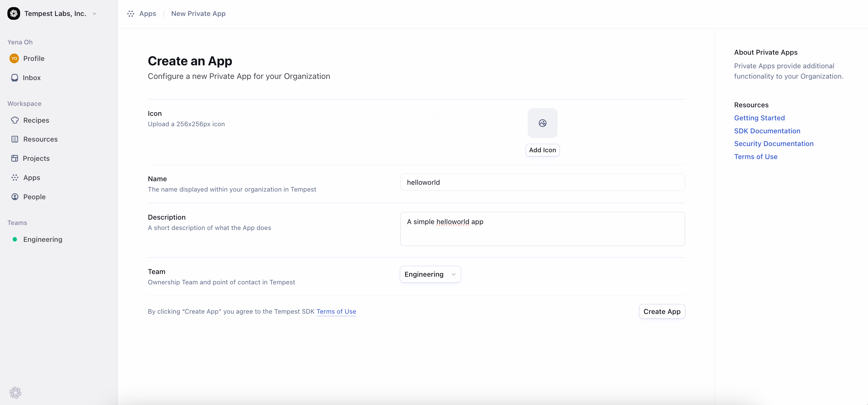Image resolution: width=868 pixels, height=405 pixels.
Task: Expand the Tempest Labs org switcher chevron
Action: pyautogui.click(x=96, y=13)
